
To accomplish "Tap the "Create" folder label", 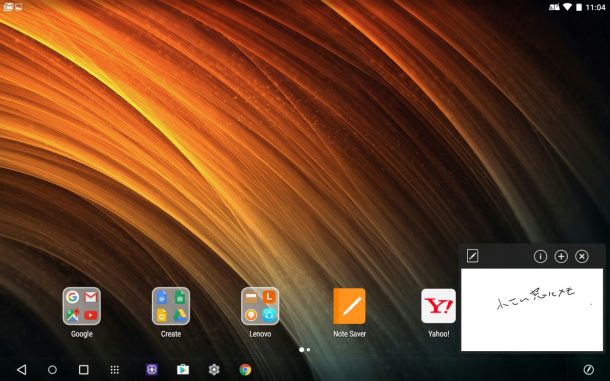I will 171,334.
